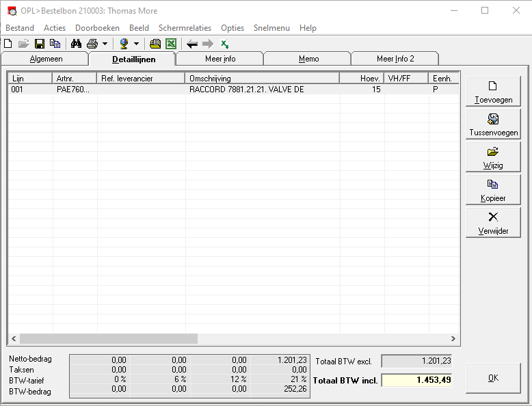Open the Acties menu

point(55,28)
